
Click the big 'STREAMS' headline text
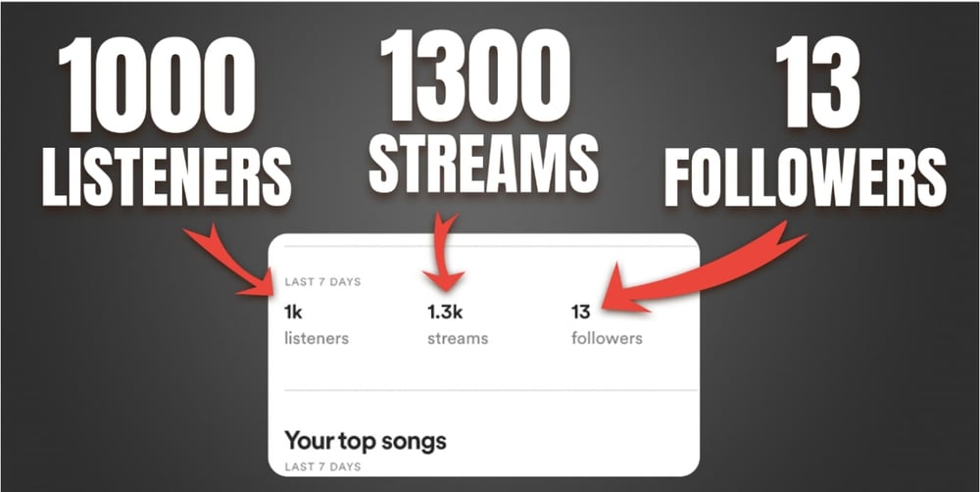point(483,163)
